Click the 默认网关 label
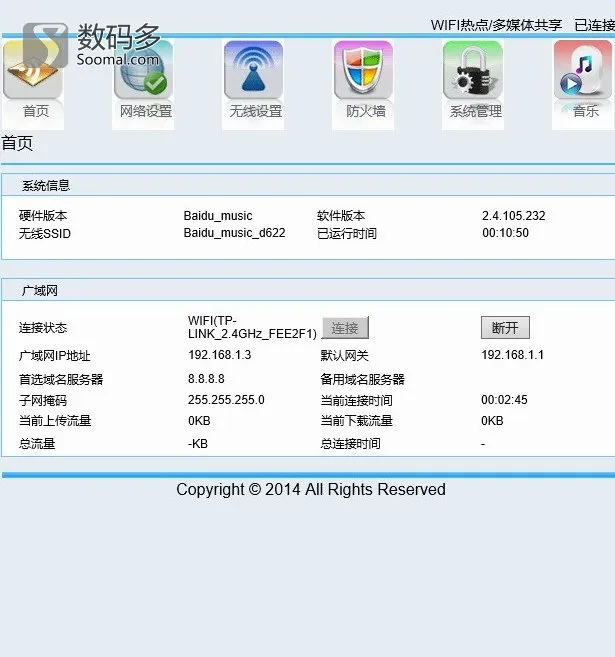Screen dimensions: 615x657 (344, 356)
